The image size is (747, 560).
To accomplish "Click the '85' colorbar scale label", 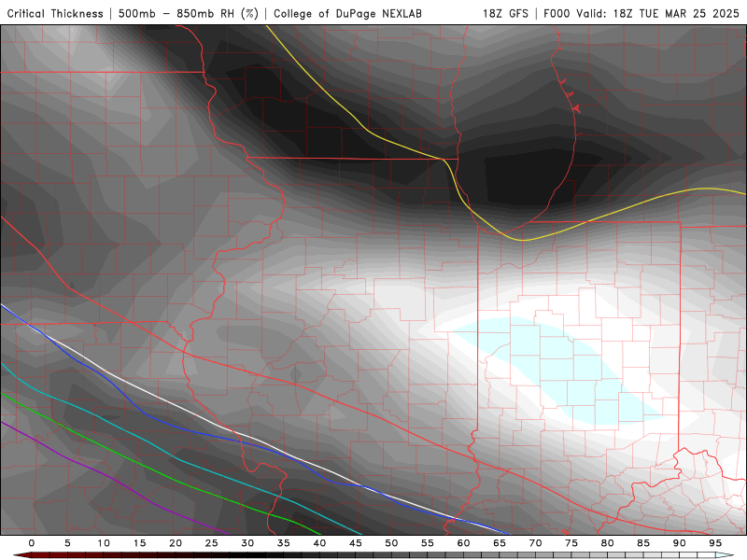I will pyautogui.click(x=643, y=543).
